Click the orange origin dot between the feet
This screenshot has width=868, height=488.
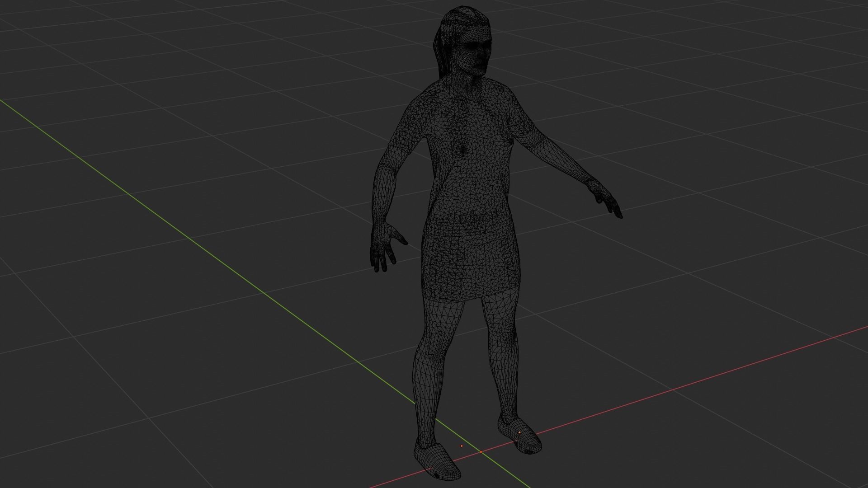[462, 446]
